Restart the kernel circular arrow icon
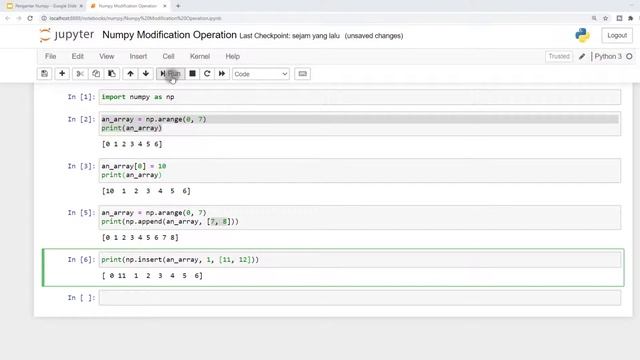Image resolution: width=640 pixels, height=360 pixels. point(207,74)
